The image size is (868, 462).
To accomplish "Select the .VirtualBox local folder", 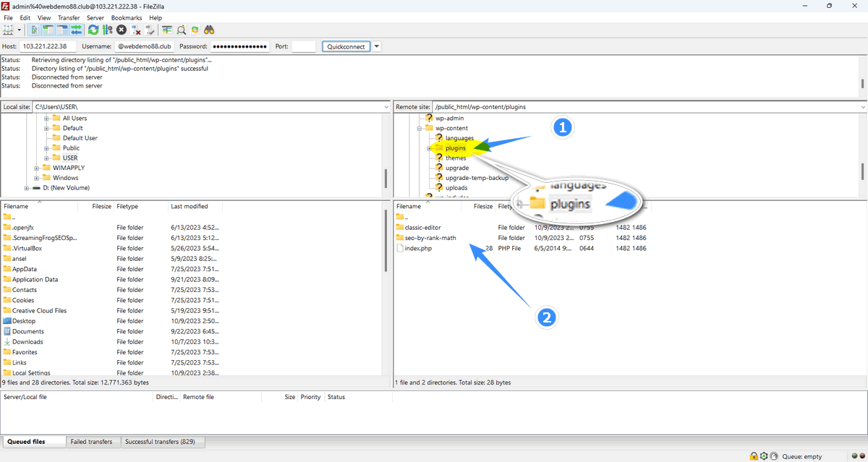I will 27,248.
